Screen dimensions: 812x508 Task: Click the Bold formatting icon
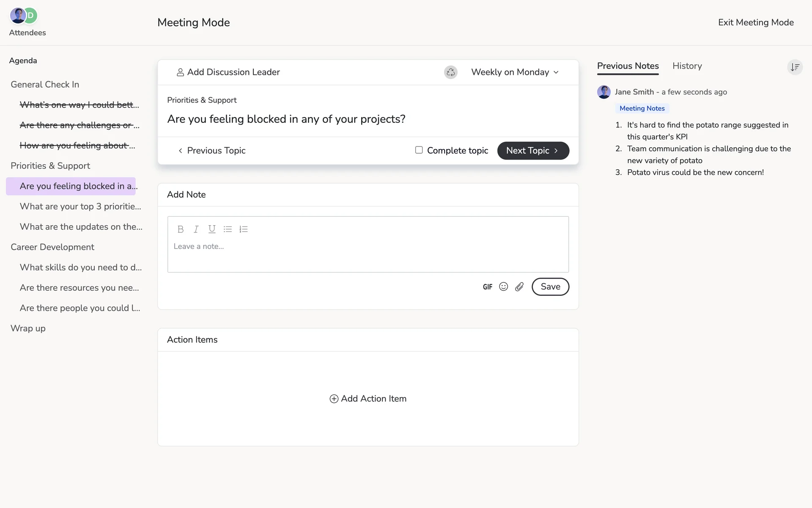[x=181, y=229]
